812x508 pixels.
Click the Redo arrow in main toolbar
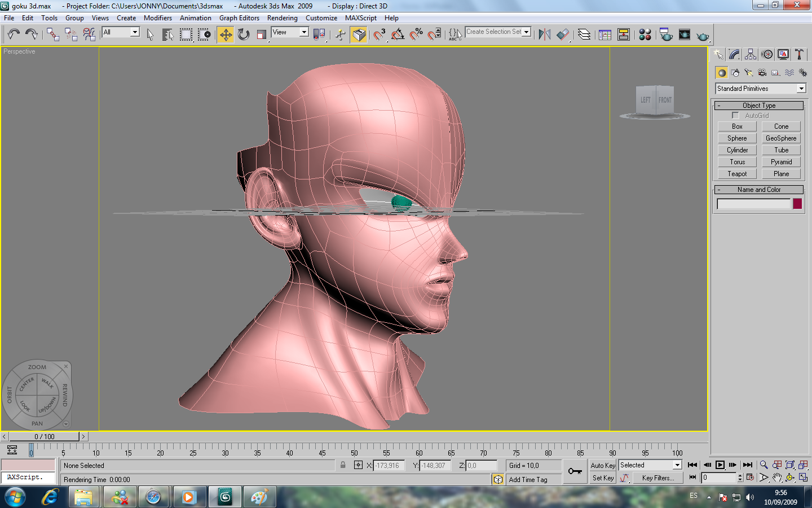(32, 34)
